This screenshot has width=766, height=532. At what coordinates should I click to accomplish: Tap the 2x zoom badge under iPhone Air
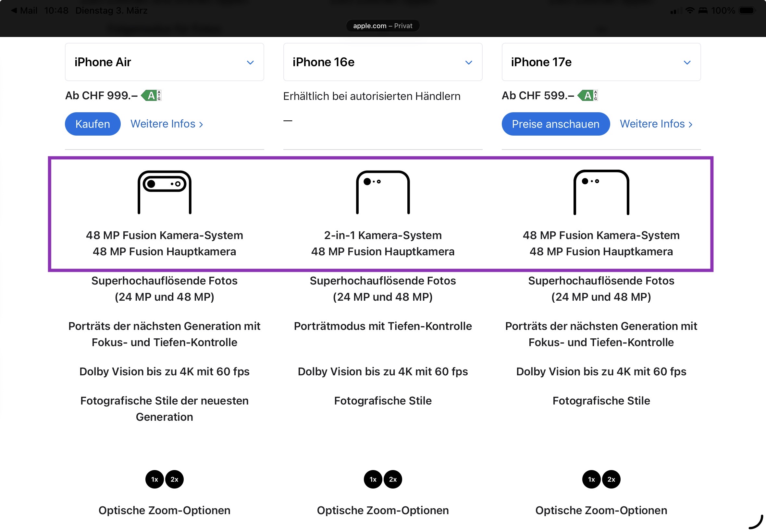coord(174,479)
